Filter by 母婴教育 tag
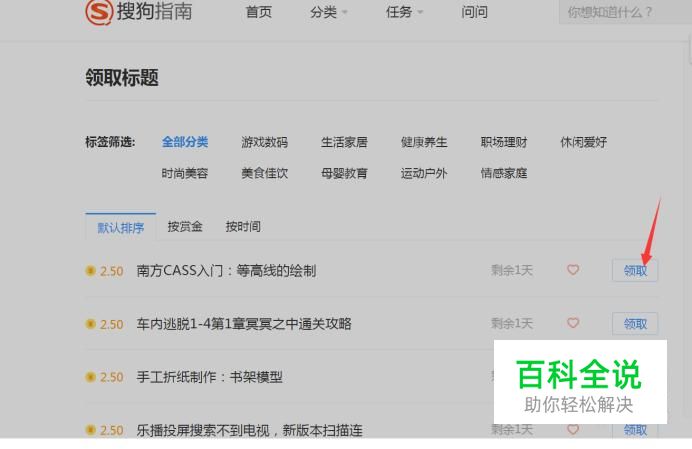Viewport: 692px width, 449px height. click(344, 173)
